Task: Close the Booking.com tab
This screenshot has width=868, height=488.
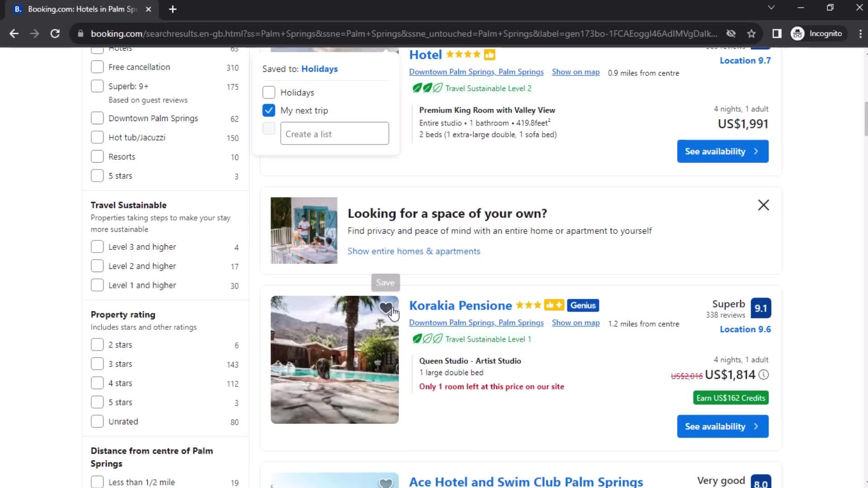Action: (148, 9)
